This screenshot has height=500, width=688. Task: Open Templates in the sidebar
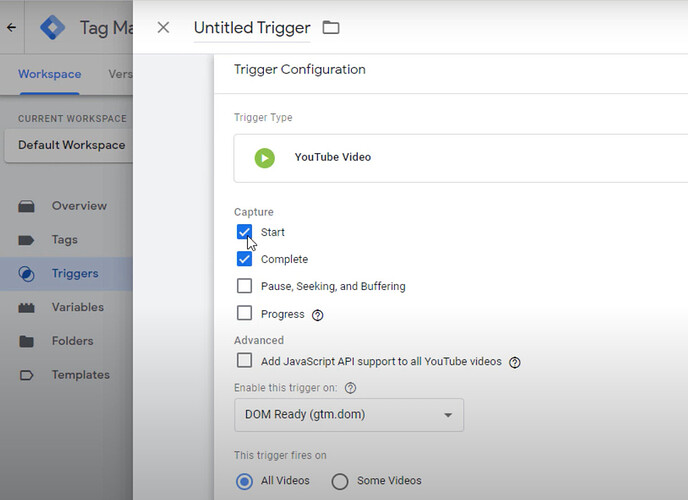(x=81, y=375)
